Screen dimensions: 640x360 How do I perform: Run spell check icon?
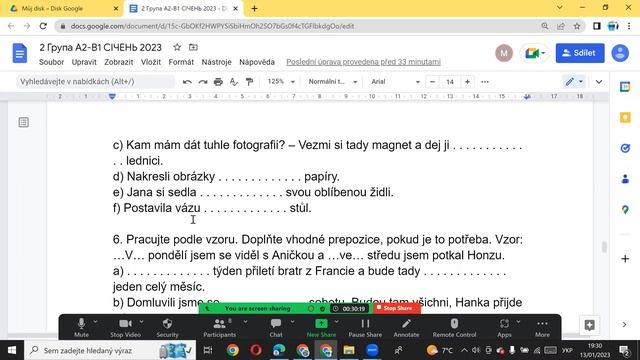[x=233, y=82]
